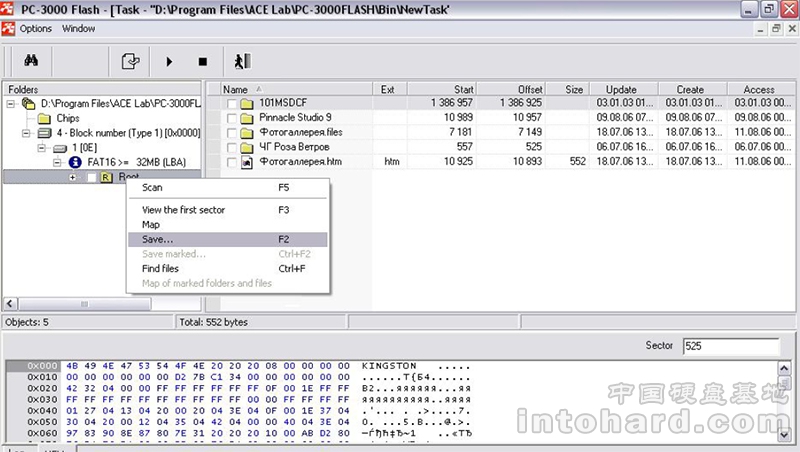Open the Options menu
The image size is (800, 452).
point(35,28)
